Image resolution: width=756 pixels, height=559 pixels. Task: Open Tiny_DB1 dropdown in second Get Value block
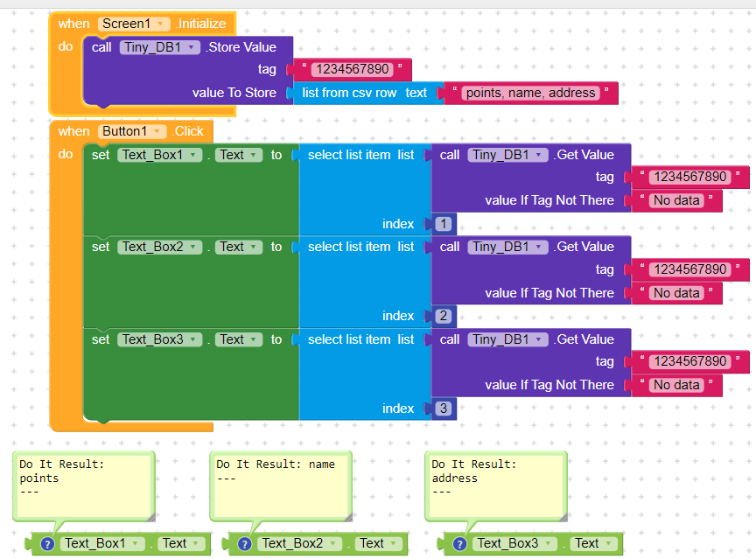(507, 247)
